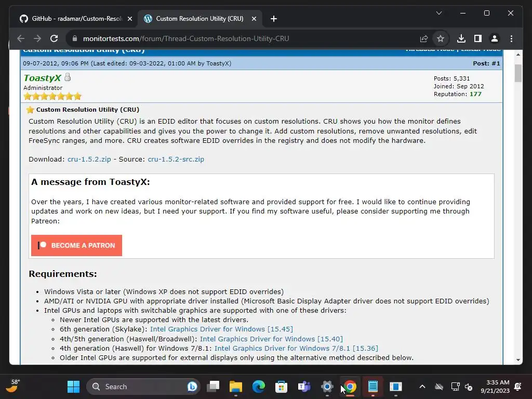Viewport: 532px width, 399px height.
Task: Open ToastyX's user profile
Action: pyautogui.click(x=43, y=78)
